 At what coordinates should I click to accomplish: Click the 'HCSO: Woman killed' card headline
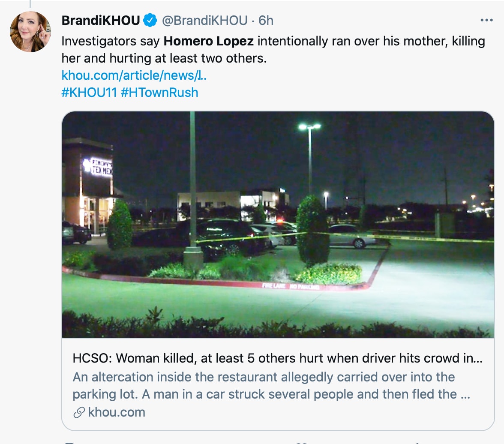pos(277,358)
